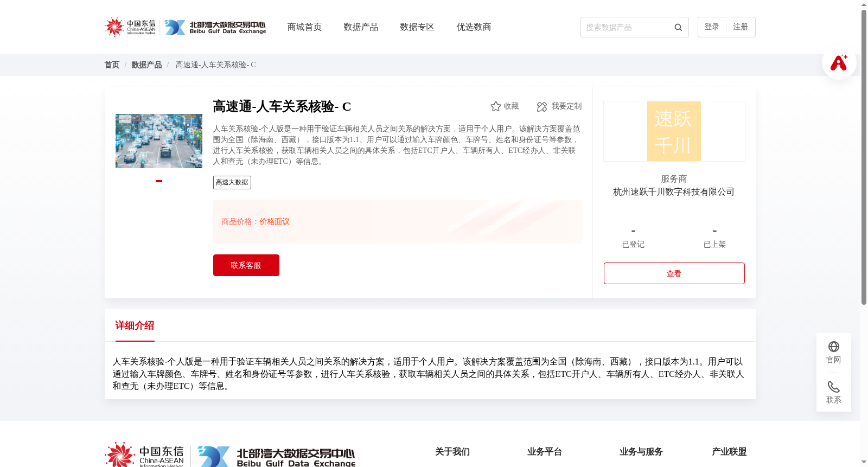868x467 pixels.
Task: Click the 已上架 label
Action: (x=714, y=245)
